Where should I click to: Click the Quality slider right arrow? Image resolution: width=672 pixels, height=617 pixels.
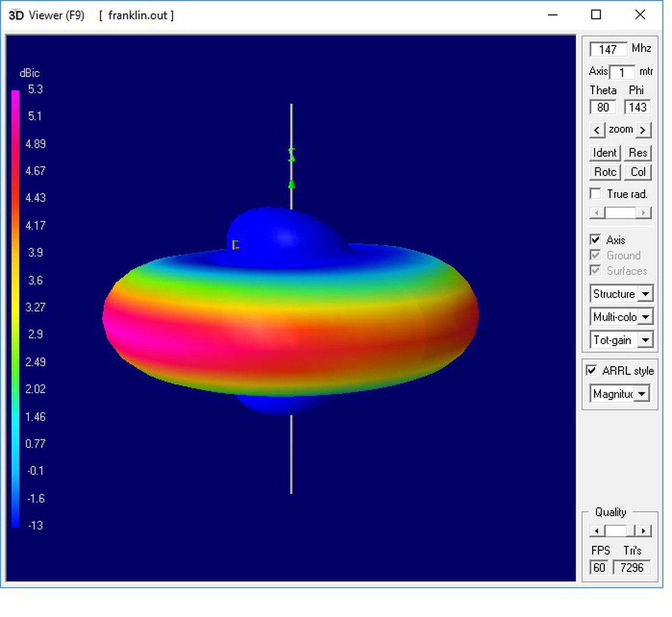(644, 531)
